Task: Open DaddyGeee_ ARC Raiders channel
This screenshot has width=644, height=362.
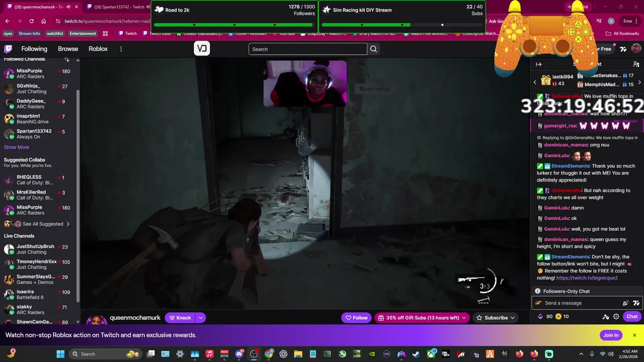Action: (x=37, y=104)
